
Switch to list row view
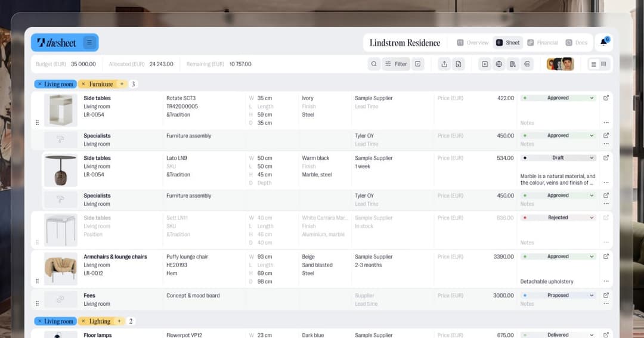pos(593,64)
